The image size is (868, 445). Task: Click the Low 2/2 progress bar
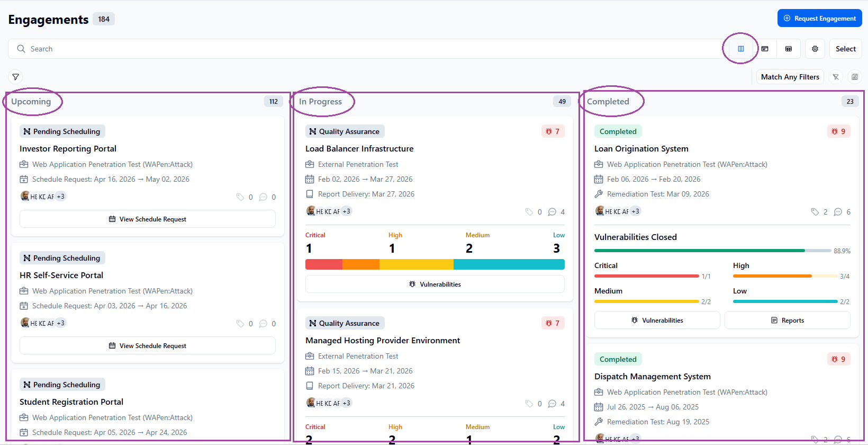pyautogui.click(x=785, y=301)
